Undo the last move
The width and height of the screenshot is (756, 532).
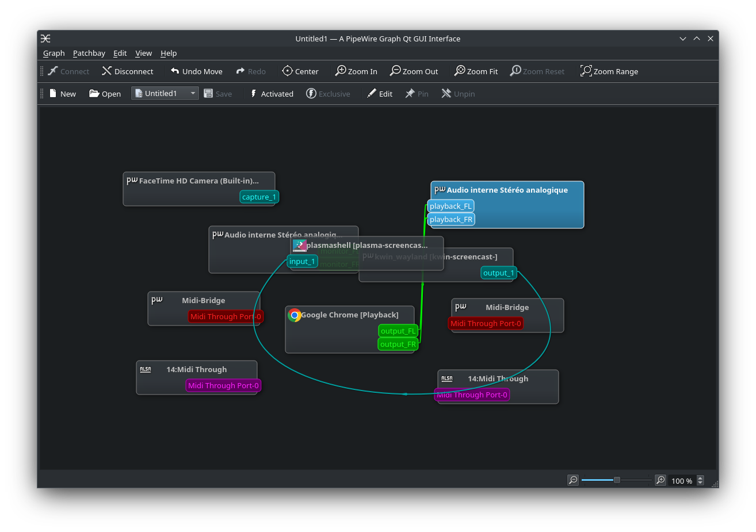tap(196, 71)
